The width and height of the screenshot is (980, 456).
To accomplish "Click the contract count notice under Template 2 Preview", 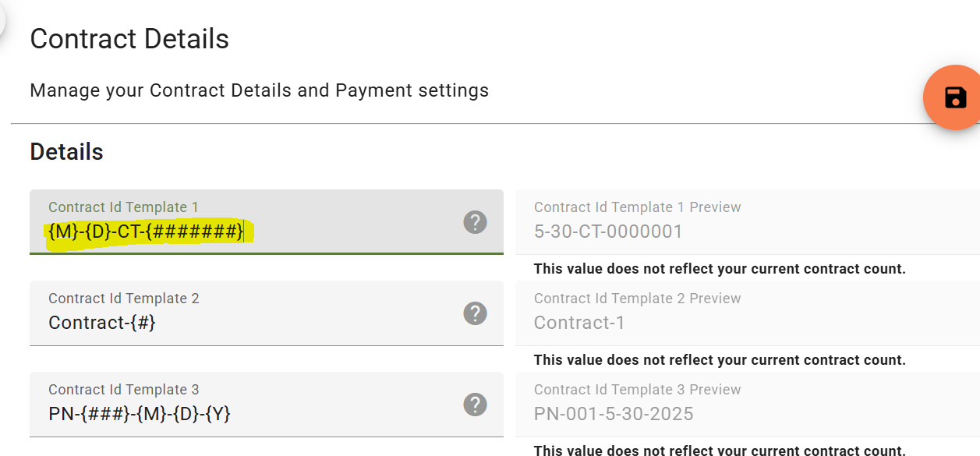I will coord(720,360).
